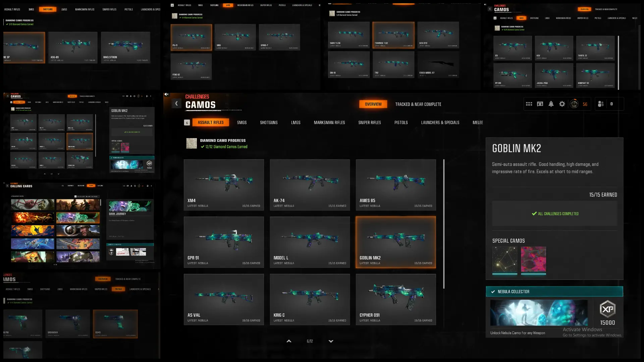The height and width of the screenshot is (362, 644).
Task: Toggle the mute speaker icon above Challenges heading
Action: click(166, 95)
